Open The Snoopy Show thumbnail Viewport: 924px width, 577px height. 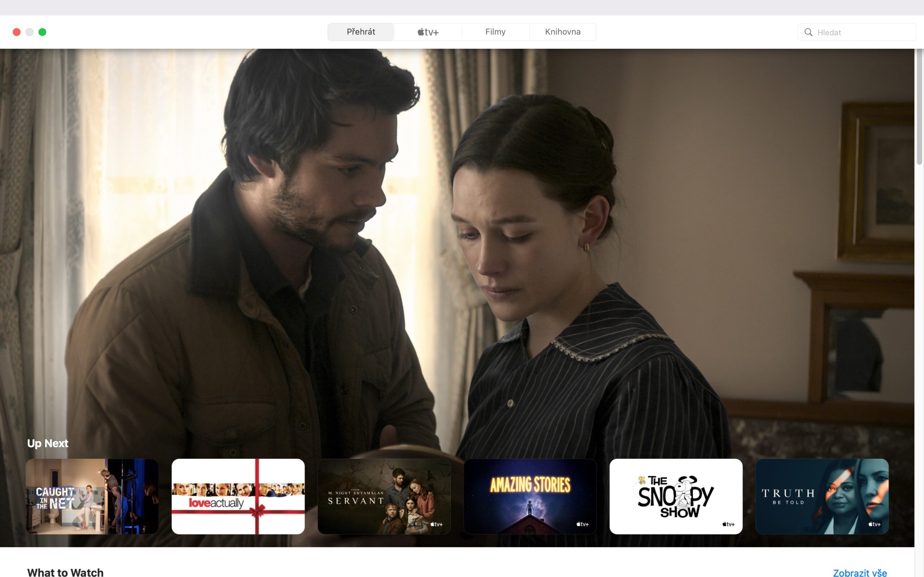(x=676, y=497)
